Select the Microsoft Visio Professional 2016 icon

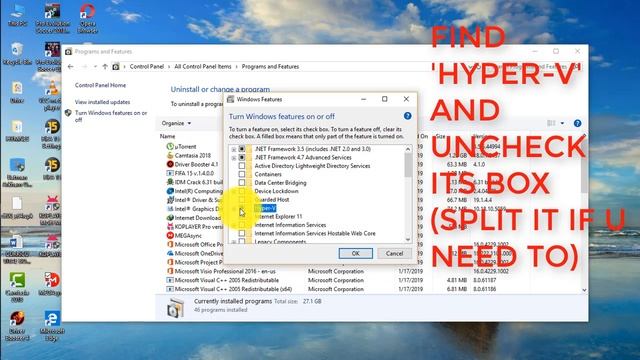170,271
